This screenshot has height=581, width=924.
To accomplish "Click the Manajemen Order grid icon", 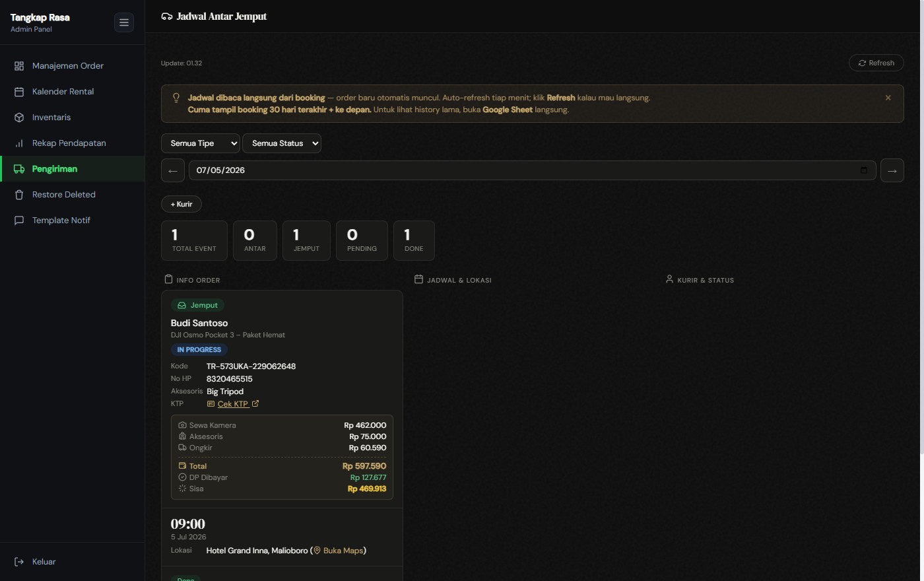I will point(19,66).
